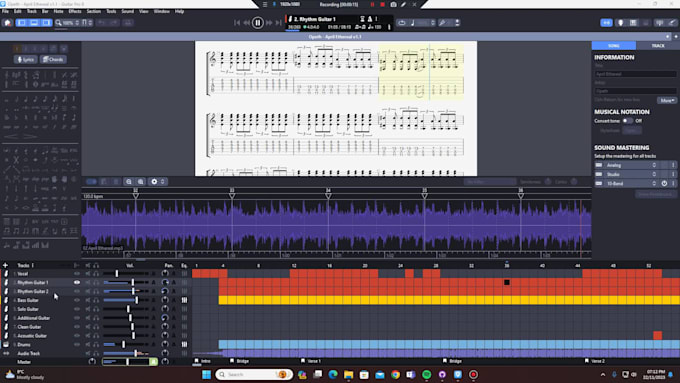
Task: Solo the Drums track with headphones
Action: coord(96,344)
